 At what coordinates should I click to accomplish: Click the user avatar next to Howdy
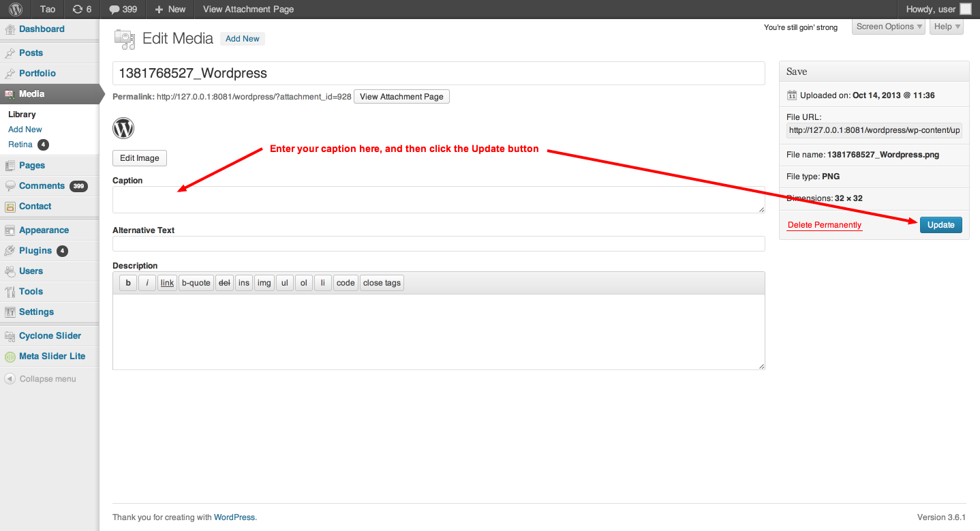click(x=966, y=10)
